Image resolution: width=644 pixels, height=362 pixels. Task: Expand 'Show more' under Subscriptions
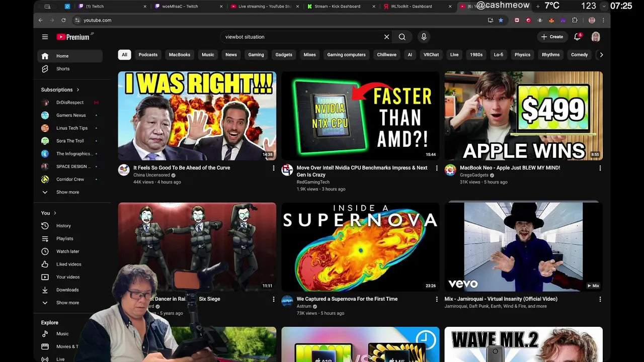[70, 192]
